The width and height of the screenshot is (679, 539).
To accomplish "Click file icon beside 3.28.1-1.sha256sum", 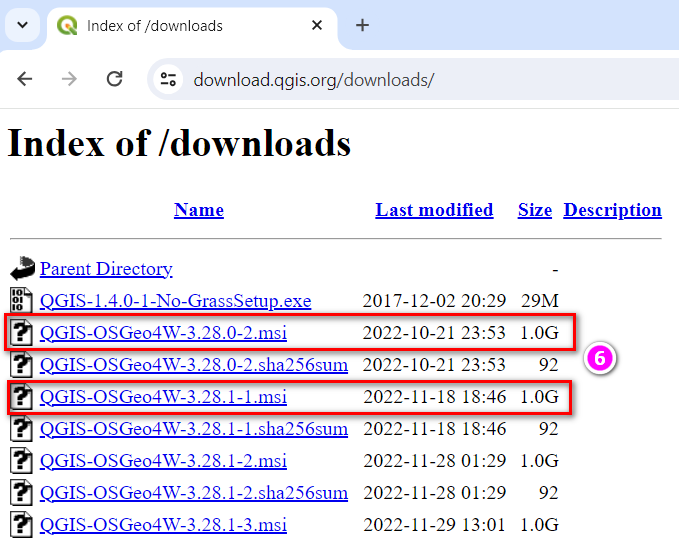I will [21, 428].
